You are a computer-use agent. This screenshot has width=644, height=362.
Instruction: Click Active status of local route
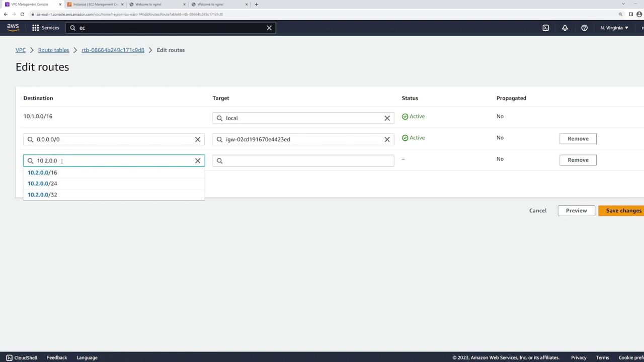click(x=413, y=116)
